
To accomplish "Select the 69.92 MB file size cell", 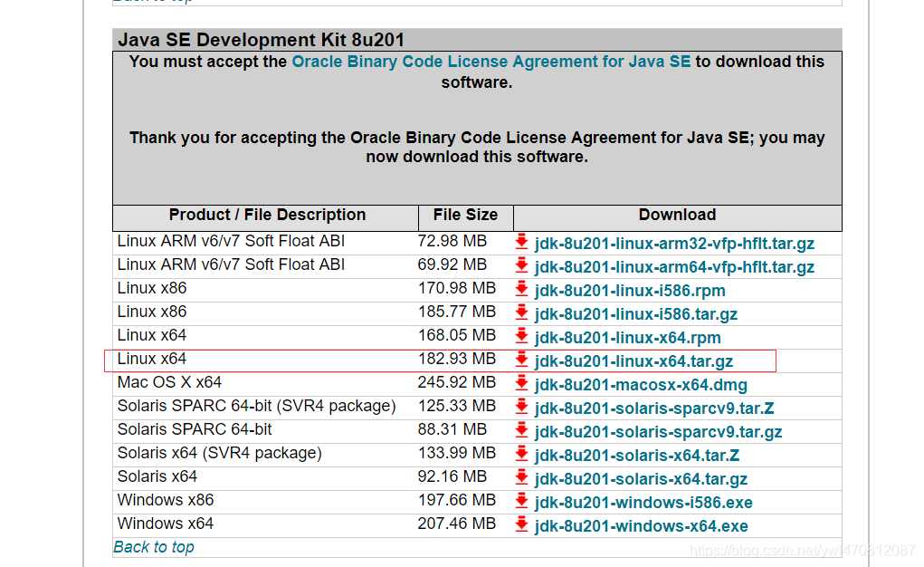I will click(452, 264).
